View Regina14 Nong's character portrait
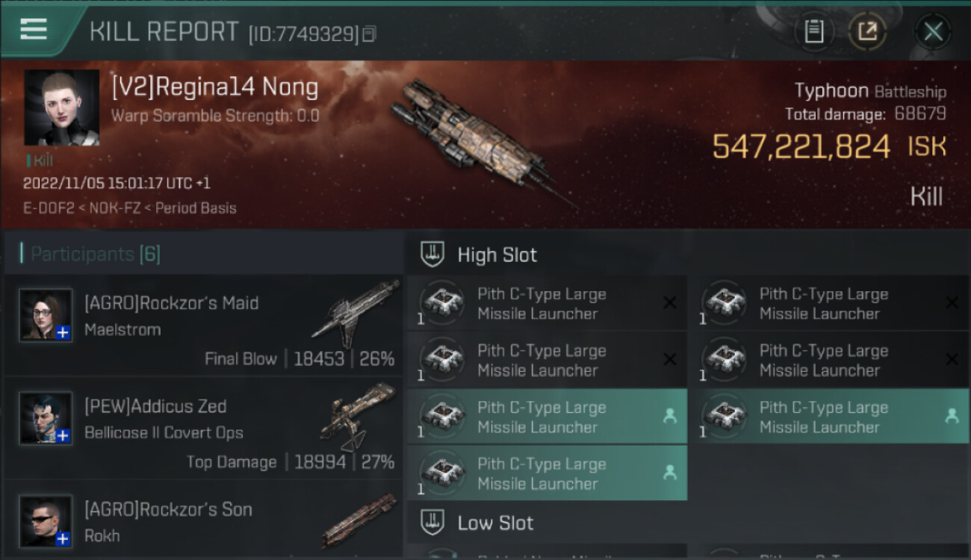This screenshot has width=971, height=560. [61, 108]
